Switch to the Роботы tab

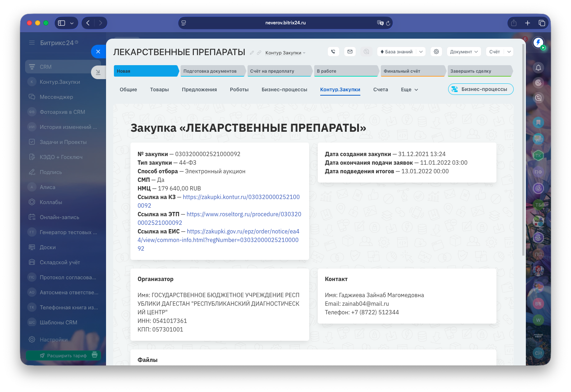tap(239, 89)
